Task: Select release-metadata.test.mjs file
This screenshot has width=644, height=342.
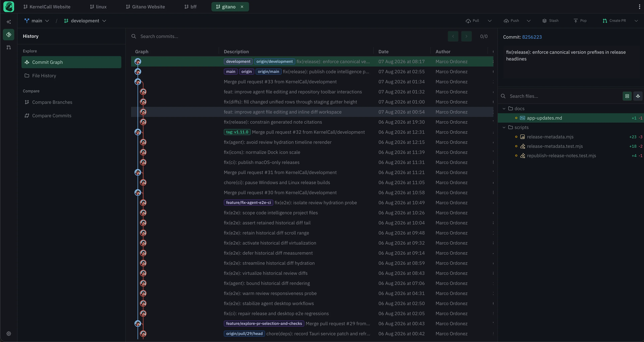Action: (x=571, y=146)
